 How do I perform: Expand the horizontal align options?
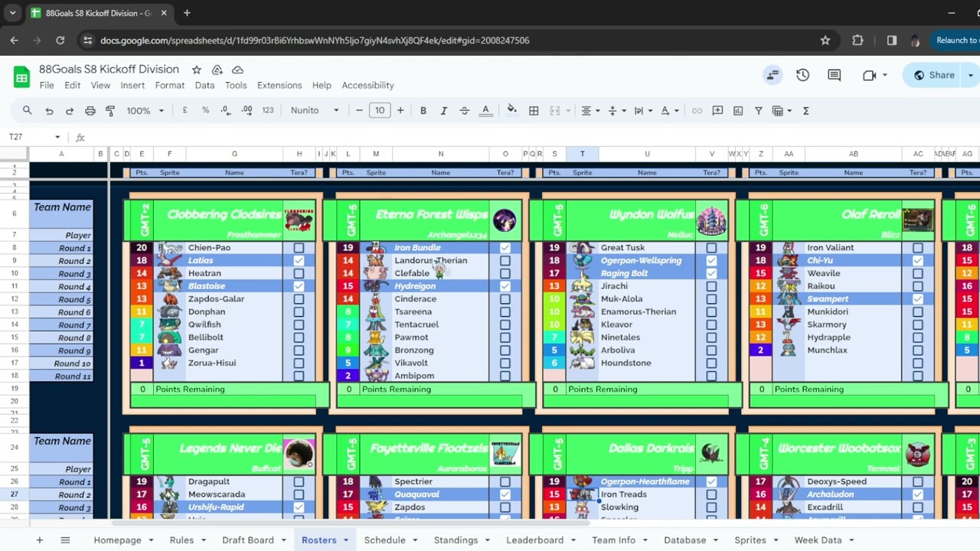[589, 111]
